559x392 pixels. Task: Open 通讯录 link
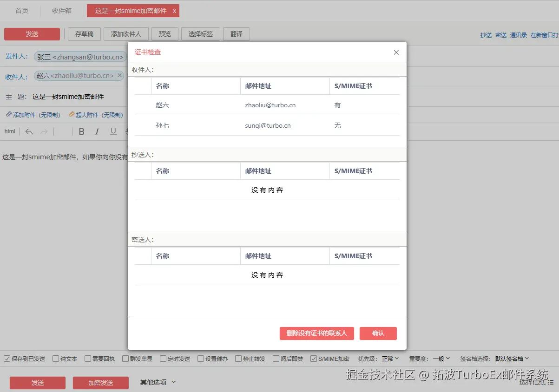tap(519, 35)
